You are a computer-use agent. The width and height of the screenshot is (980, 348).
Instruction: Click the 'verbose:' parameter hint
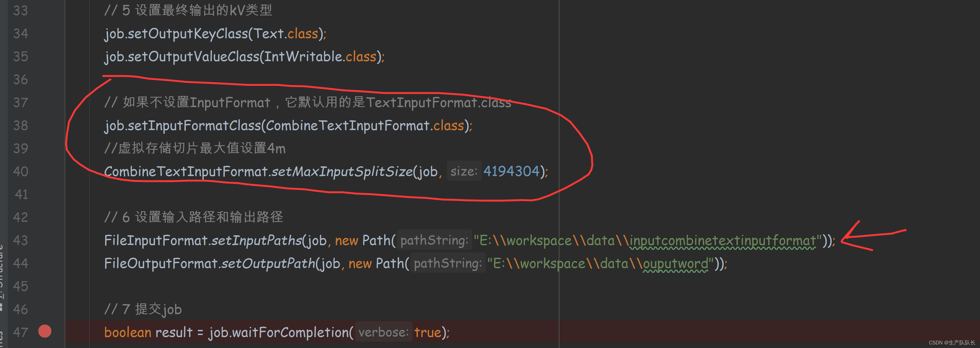384,332
